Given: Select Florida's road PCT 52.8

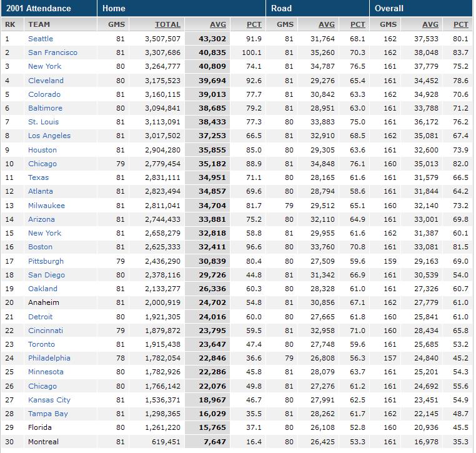Looking at the screenshot, I should [x=357, y=427].
